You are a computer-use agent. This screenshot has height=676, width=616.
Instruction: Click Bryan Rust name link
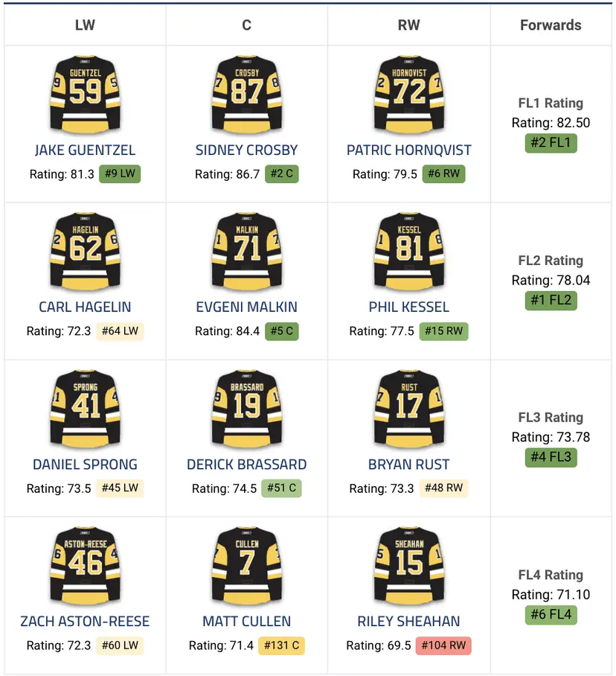(x=409, y=464)
